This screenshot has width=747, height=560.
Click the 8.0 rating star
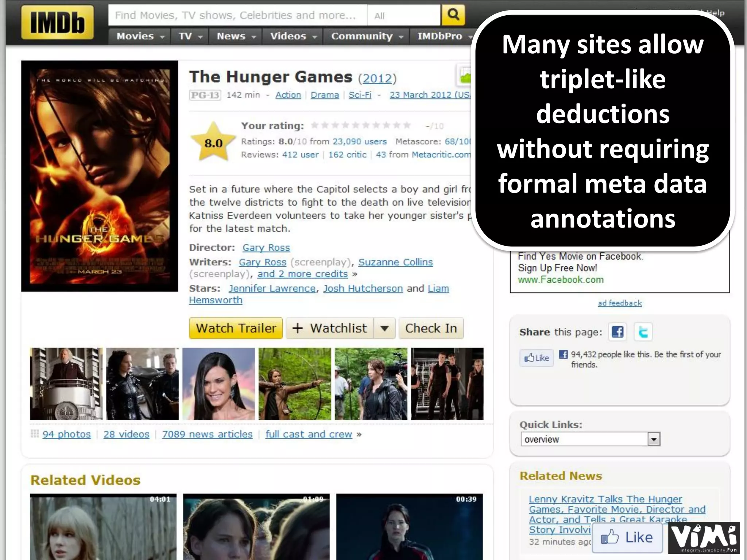click(x=213, y=142)
